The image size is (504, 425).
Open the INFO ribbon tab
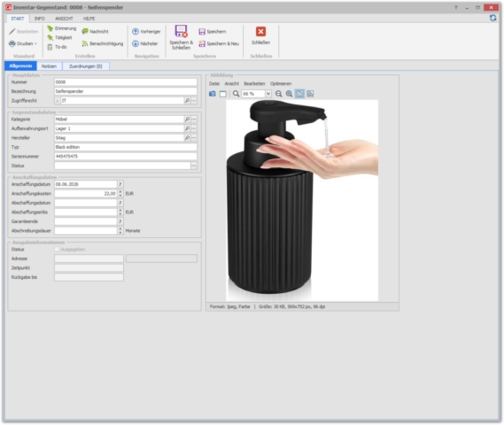(40, 19)
